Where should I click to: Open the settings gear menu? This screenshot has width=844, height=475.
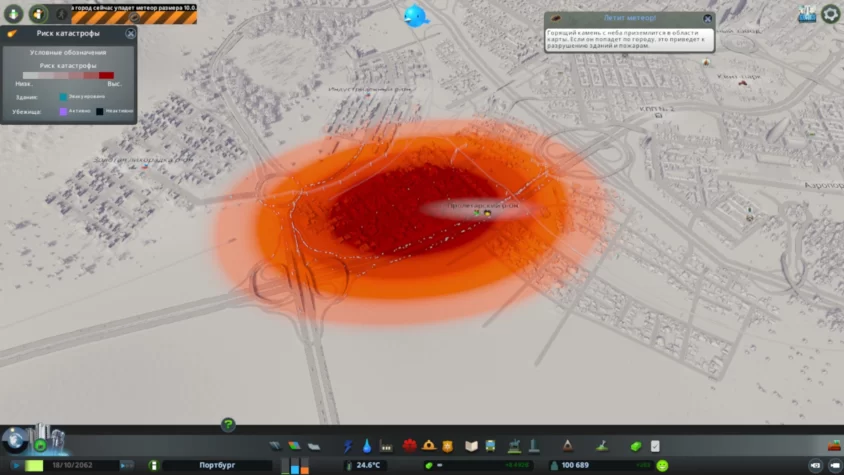click(831, 14)
